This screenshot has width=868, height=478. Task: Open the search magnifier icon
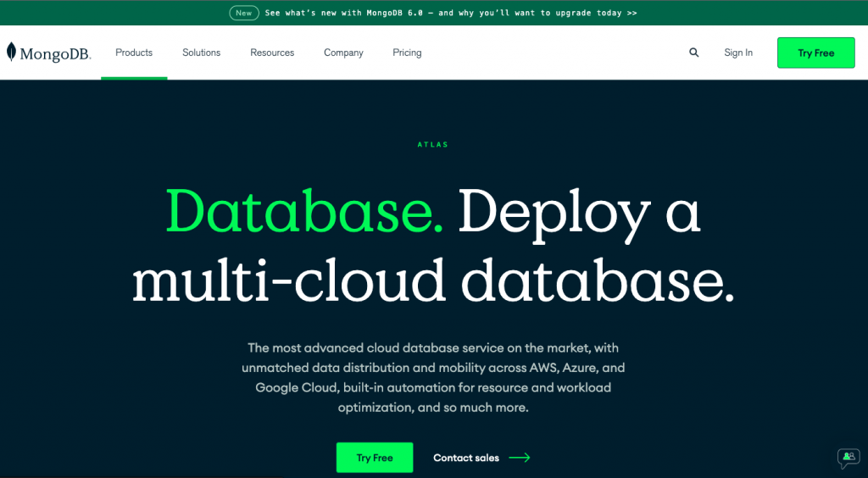(x=693, y=53)
